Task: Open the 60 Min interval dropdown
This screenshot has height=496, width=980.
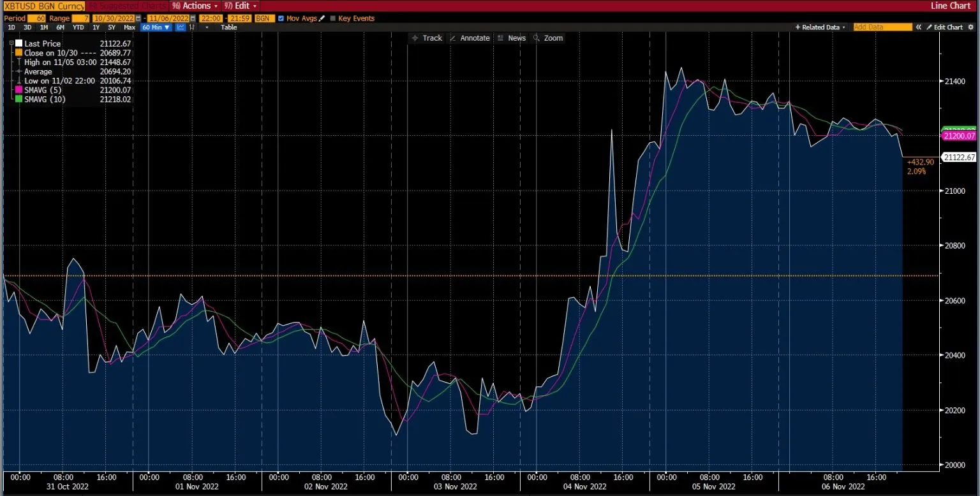Action: coord(156,27)
